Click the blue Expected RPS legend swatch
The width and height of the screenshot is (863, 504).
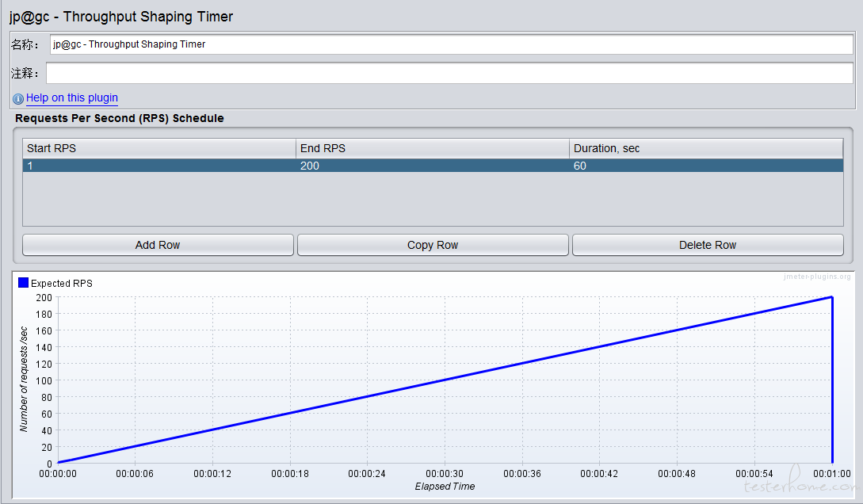click(23, 283)
